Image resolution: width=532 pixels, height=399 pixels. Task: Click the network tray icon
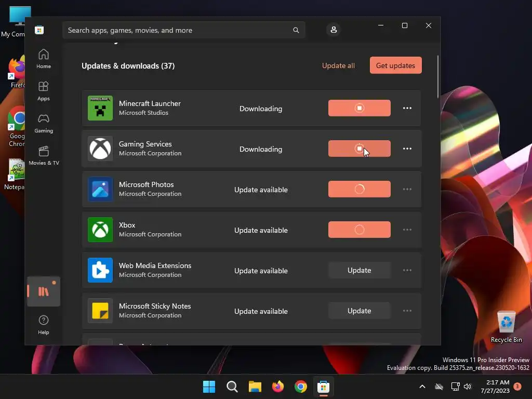click(455, 387)
